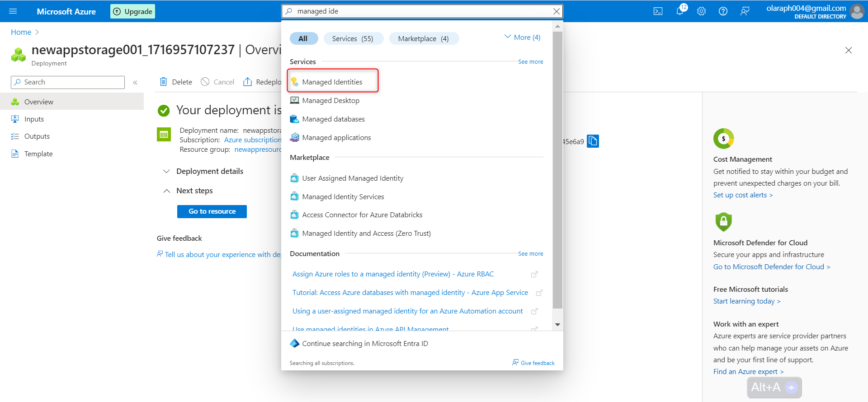The width and height of the screenshot is (868, 402).
Task: Open Tutorial: Access Azure databases doc link
Action: coord(410,293)
